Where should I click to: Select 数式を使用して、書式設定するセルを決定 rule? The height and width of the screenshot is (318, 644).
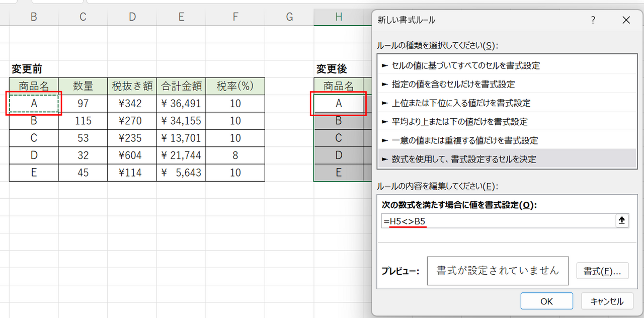click(463, 159)
